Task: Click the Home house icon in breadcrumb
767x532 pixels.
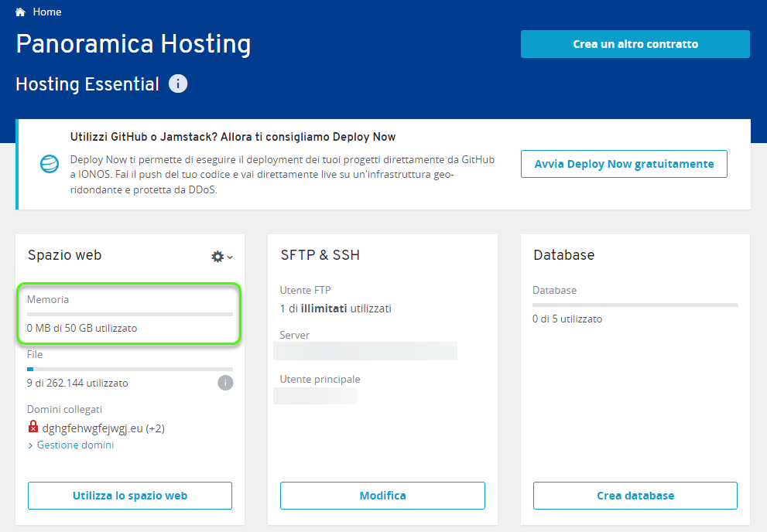Action: pyautogui.click(x=20, y=12)
